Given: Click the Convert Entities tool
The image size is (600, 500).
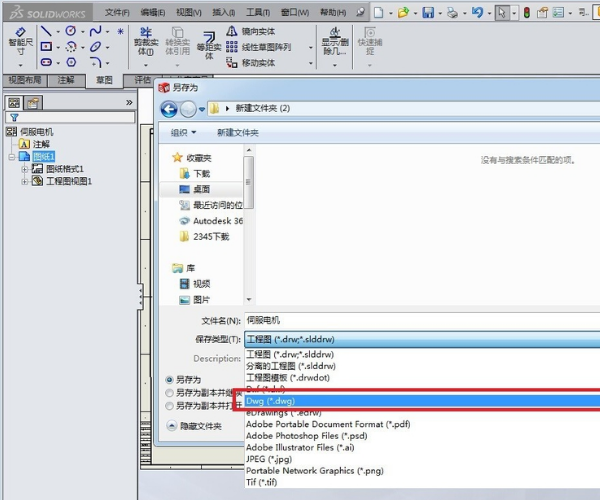Looking at the screenshot, I should [x=178, y=41].
